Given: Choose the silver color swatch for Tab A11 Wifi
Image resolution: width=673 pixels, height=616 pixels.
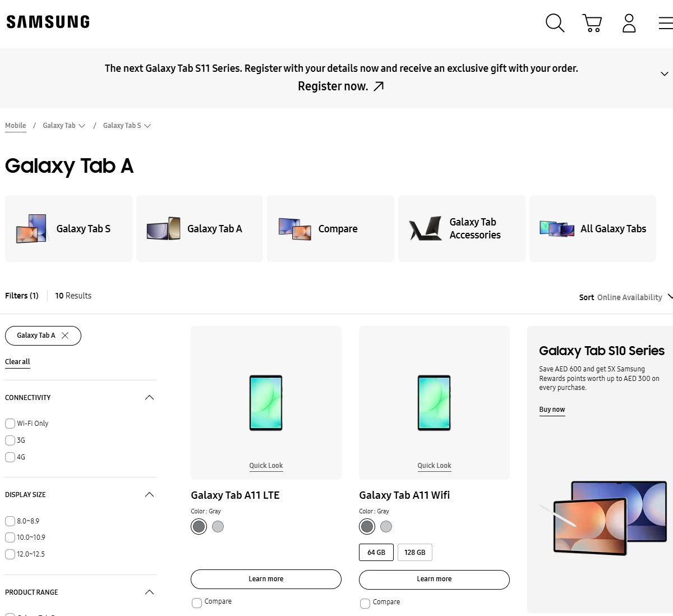Looking at the screenshot, I should [386, 526].
